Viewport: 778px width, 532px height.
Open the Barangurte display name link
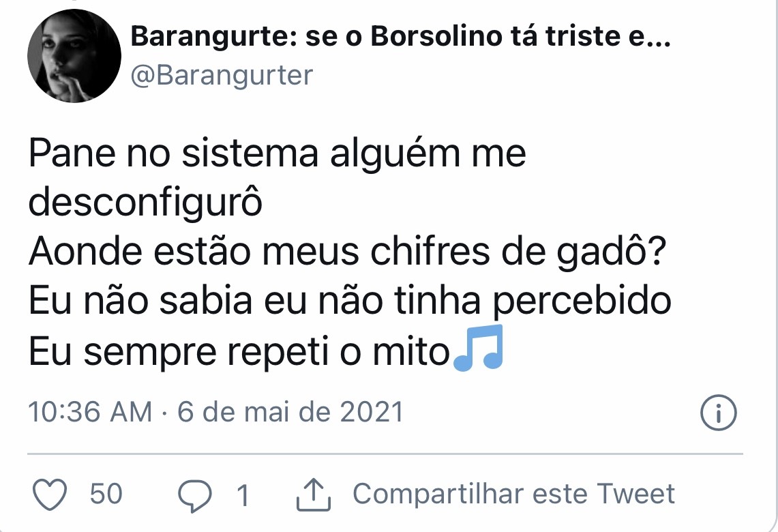click(x=400, y=38)
